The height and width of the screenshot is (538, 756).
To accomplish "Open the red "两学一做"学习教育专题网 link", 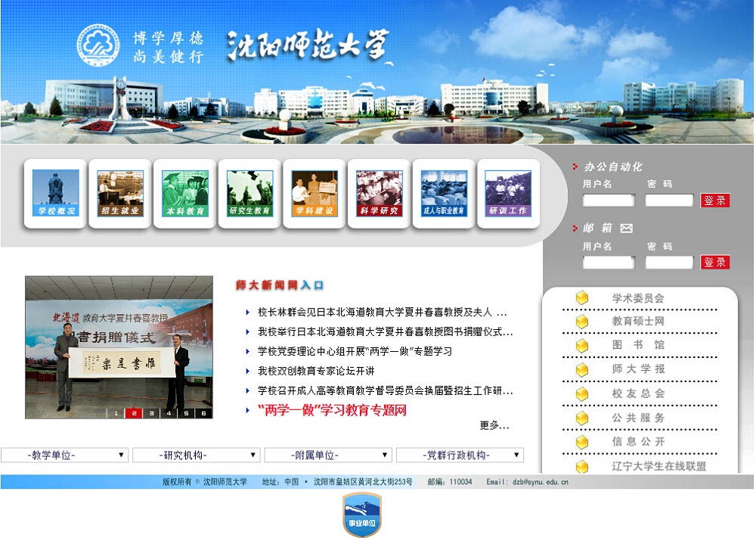I will [332, 410].
